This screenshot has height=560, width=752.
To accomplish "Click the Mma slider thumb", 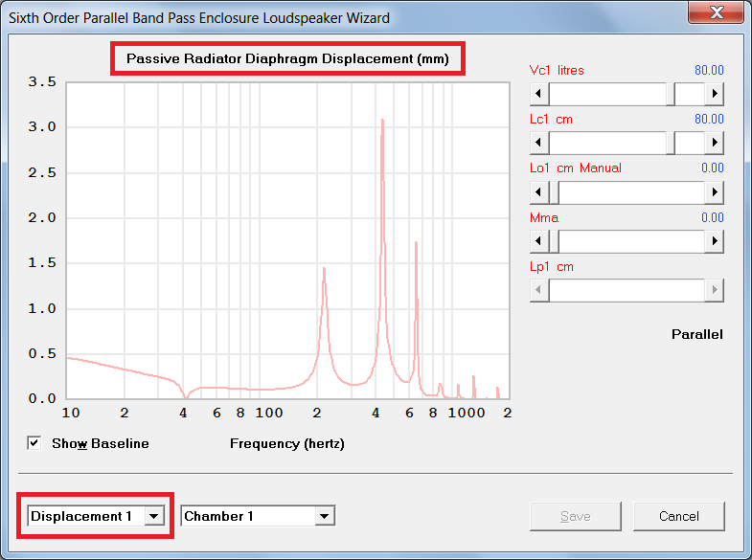I will tap(554, 241).
